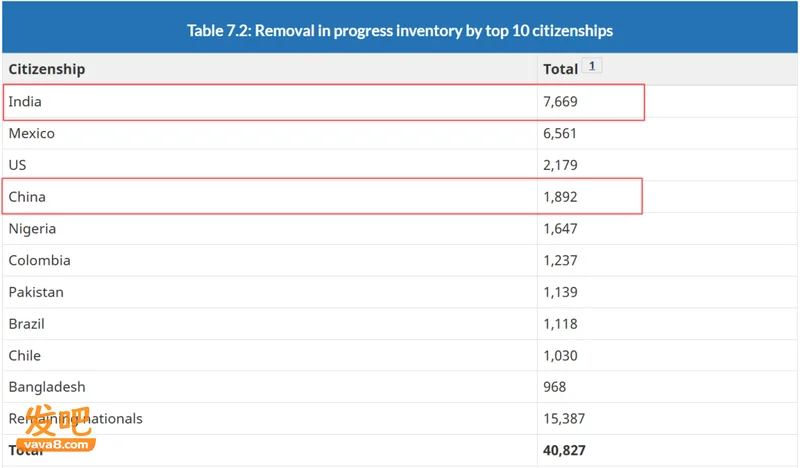Click the Colombia row label
Viewport: 800px width, 468px height.
coord(39,260)
